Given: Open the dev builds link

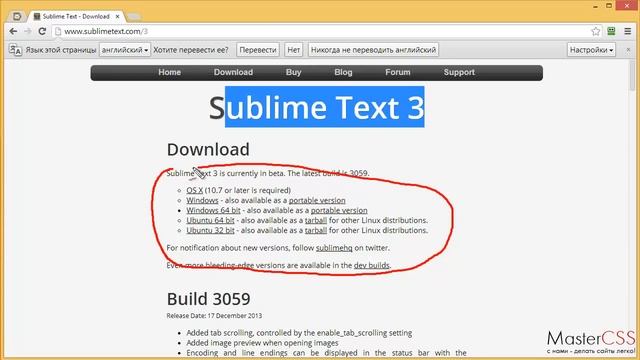Looking at the screenshot, I should 371,265.
